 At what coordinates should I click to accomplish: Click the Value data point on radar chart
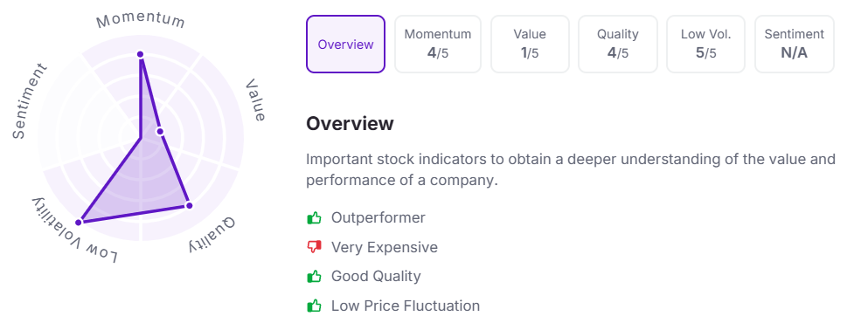[160, 132]
